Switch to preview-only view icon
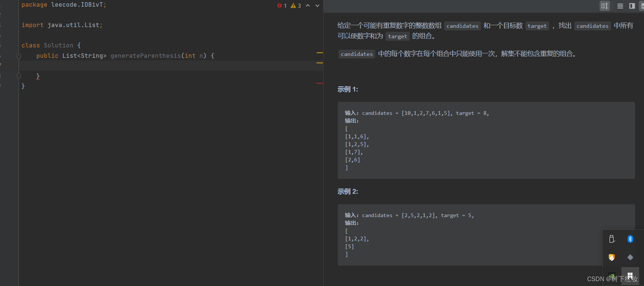The height and width of the screenshot is (286, 644). pos(642,6)
